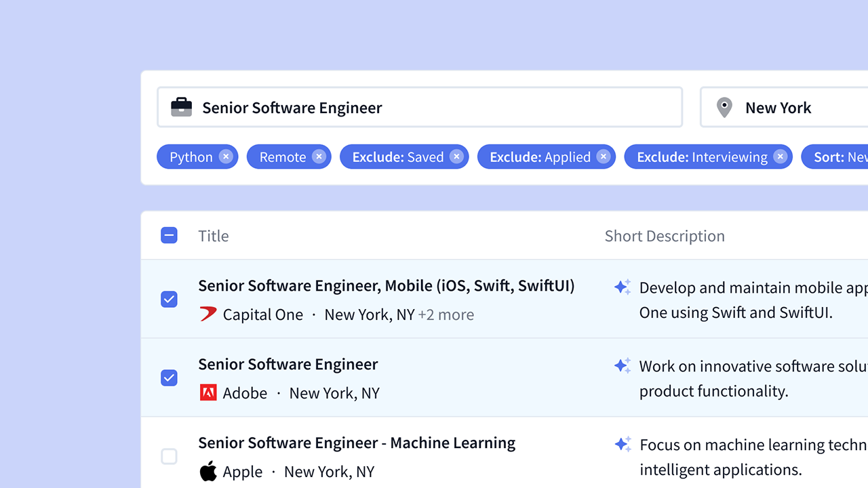Click the Adobe logo icon
868x488 pixels.
(208, 392)
